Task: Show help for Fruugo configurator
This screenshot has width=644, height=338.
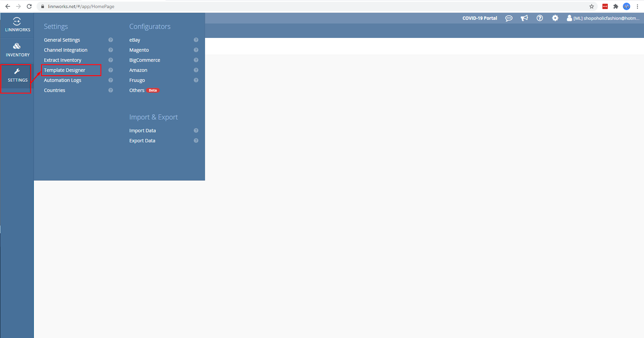Action: click(x=196, y=80)
